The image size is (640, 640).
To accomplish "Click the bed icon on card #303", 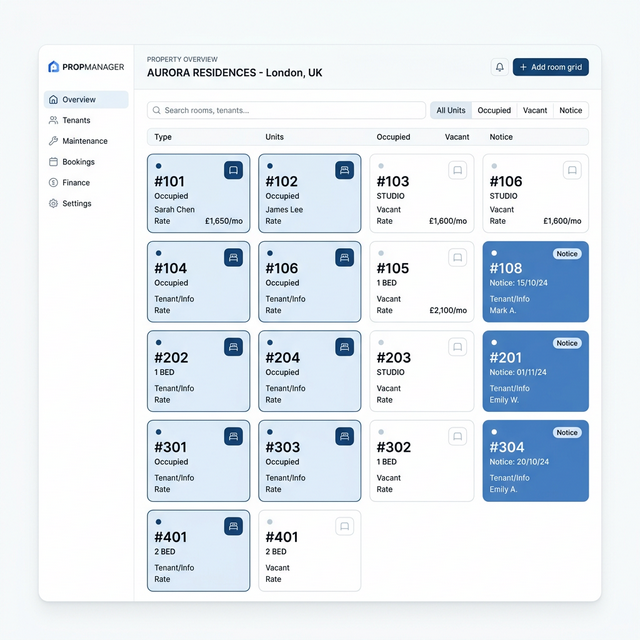I will [344, 436].
